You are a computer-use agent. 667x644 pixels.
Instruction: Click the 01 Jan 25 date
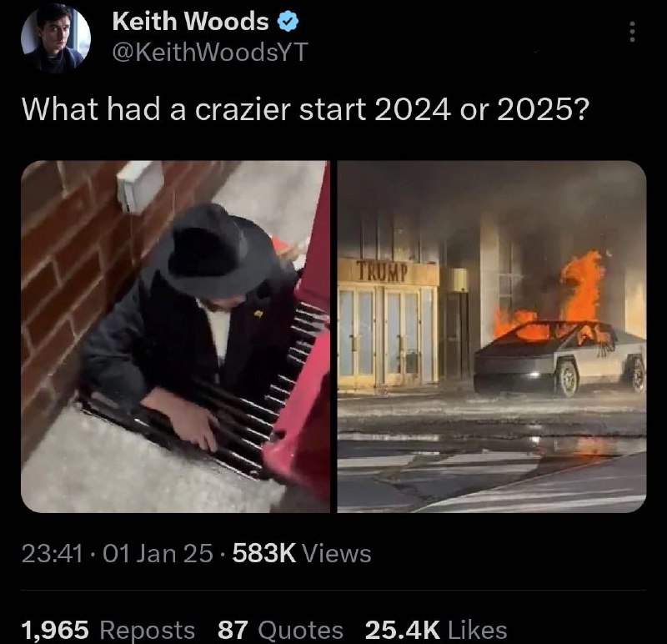pyautogui.click(x=158, y=553)
